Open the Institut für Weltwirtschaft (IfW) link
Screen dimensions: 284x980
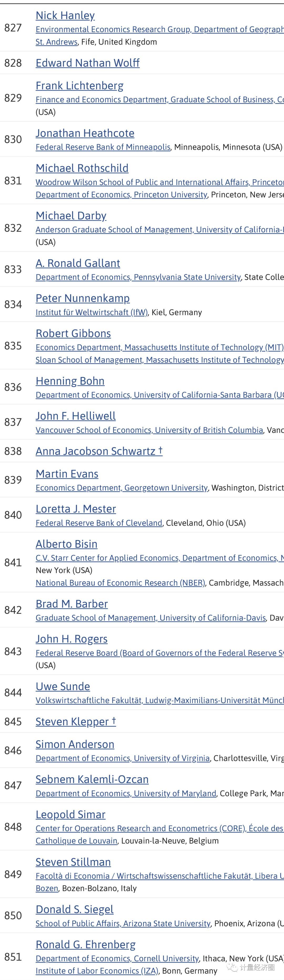92,312
